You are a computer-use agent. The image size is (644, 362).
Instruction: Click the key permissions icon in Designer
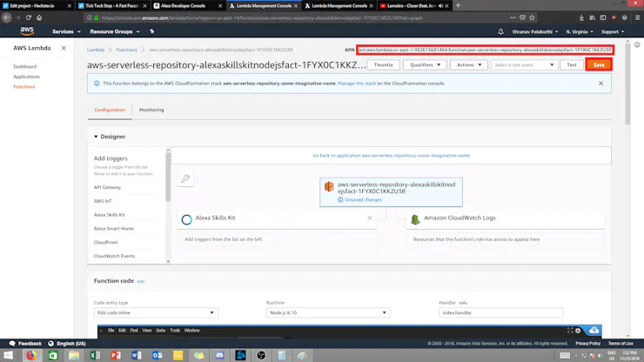(185, 178)
